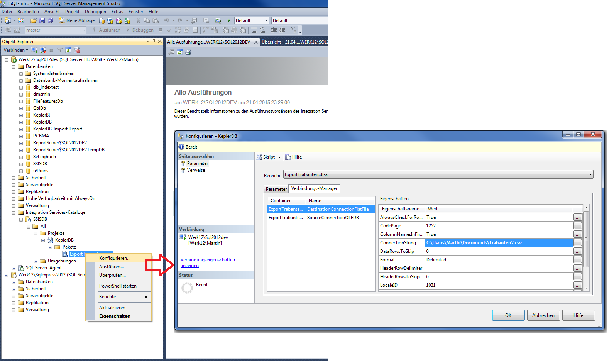Click the Open File folder icon
609x364 pixels.
tap(34, 20)
